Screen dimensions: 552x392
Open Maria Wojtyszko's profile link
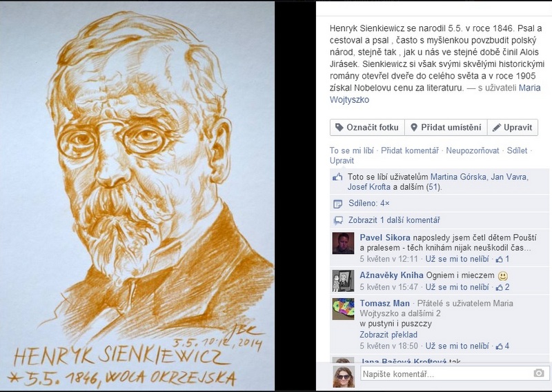(x=435, y=94)
